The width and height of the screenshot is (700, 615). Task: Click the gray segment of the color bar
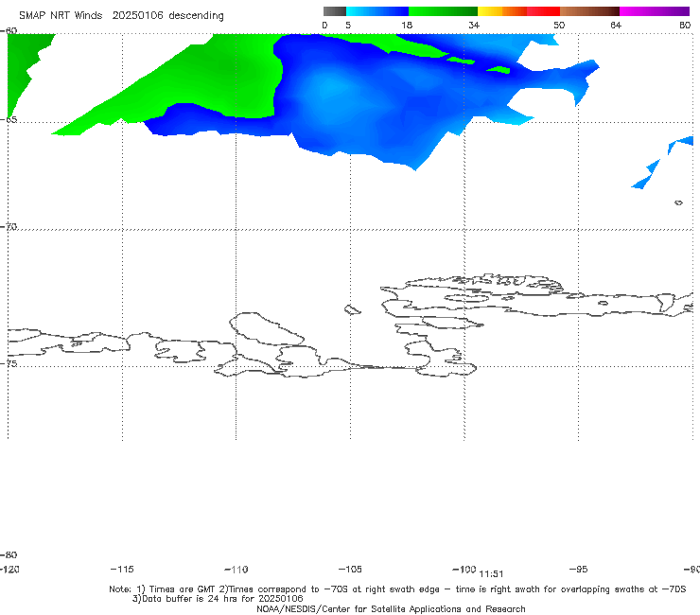pyautogui.click(x=334, y=11)
